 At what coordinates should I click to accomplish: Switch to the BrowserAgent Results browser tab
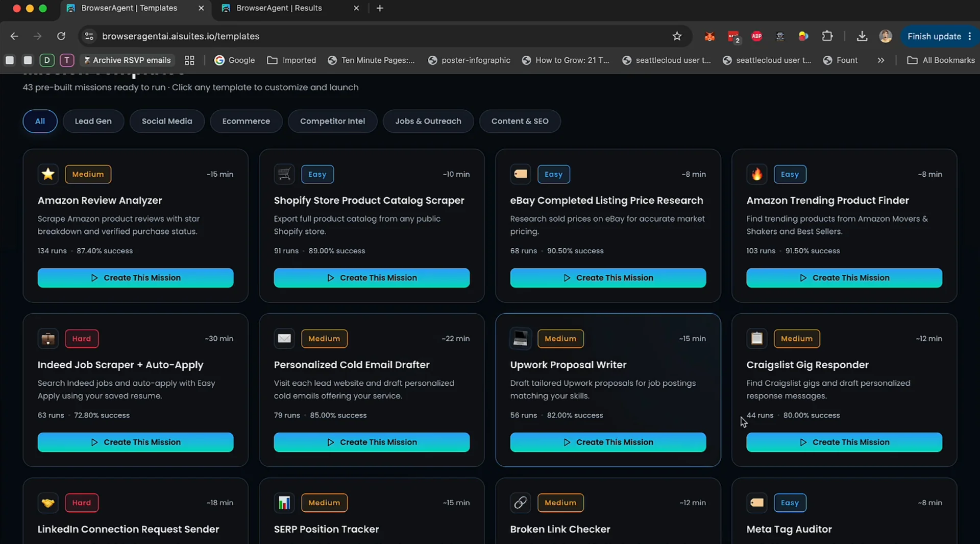[278, 8]
